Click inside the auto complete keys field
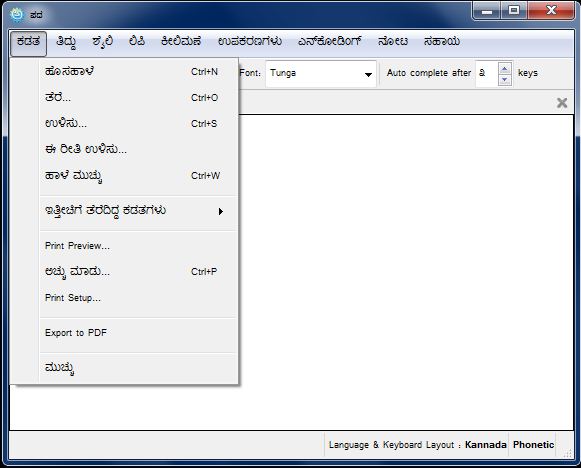Screen dimensions: 581x468 click(x=487, y=74)
